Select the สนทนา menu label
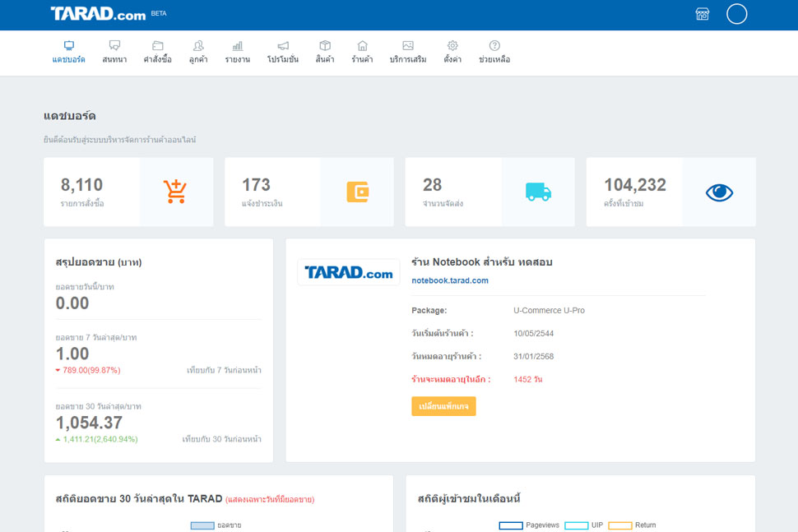The width and height of the screenshot is (798, 532). pyautogui.click(x=114, y=59)
